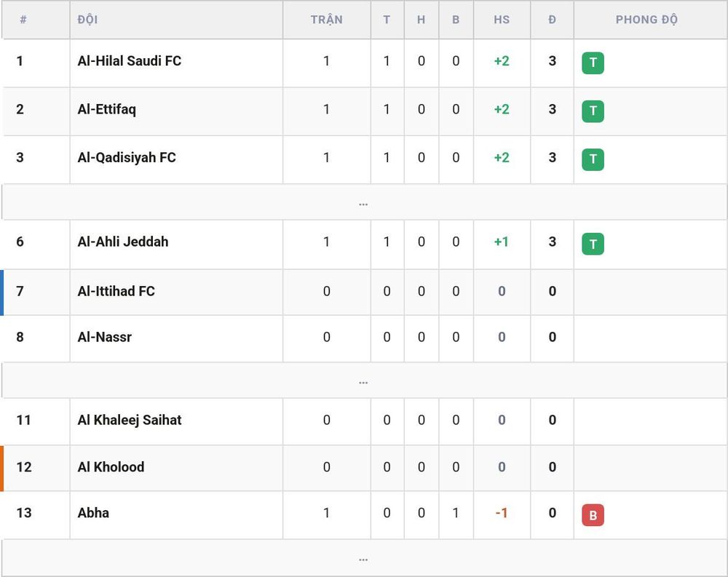Screen dimensions: 728x577
Task: Click the Đ points column header
Action: coord(552,20)
